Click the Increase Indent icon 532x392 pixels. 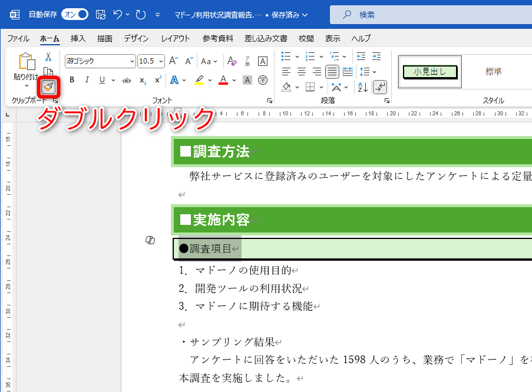[376, 56]
